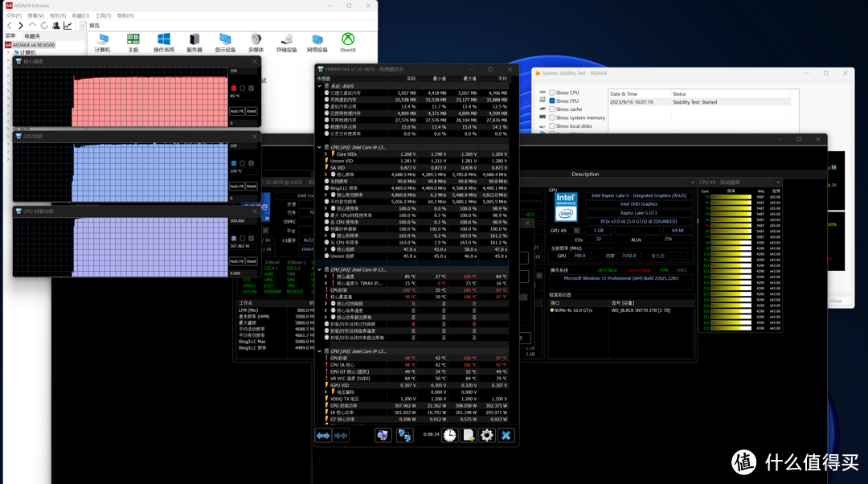The image size is (868, 484).
Task: Click HWiNFO log file add icon
Action: tap(469, 436)
